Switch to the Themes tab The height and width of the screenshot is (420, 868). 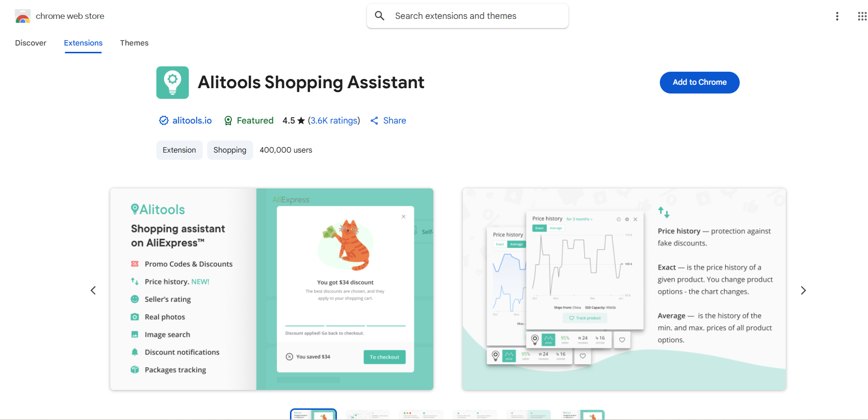pyautogui.click(x=134, y=43)
